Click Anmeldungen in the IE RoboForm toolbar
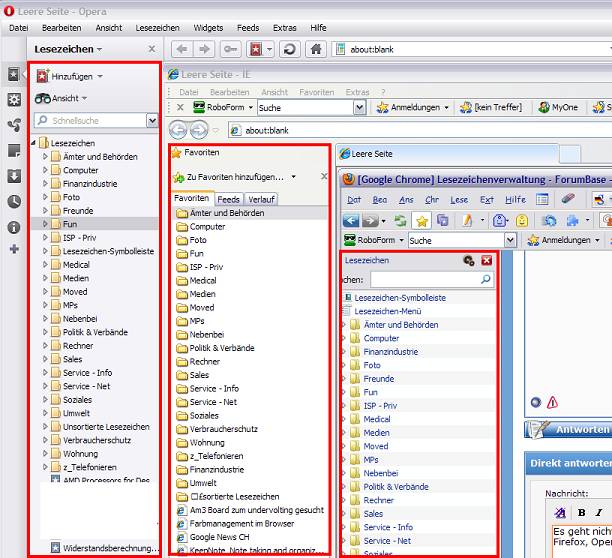 [413, 107]
